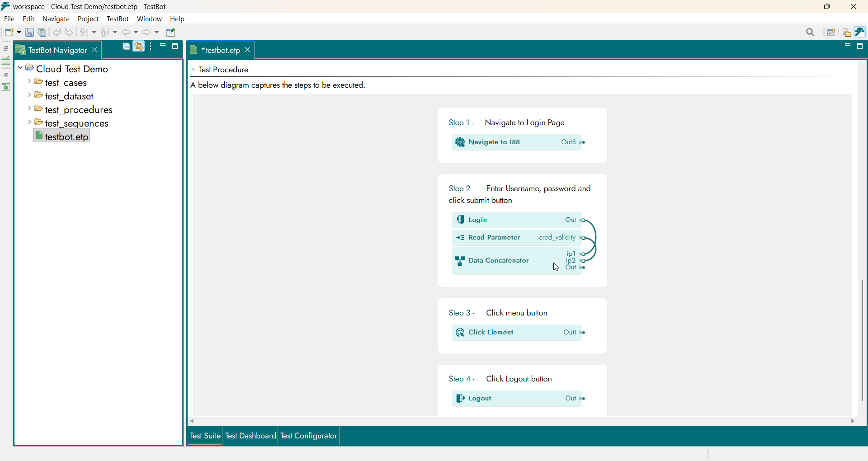Viewport: 868px width, 461px height.
Task: Click the Save icon in toolbar
Action: click(x=29, y=33)
